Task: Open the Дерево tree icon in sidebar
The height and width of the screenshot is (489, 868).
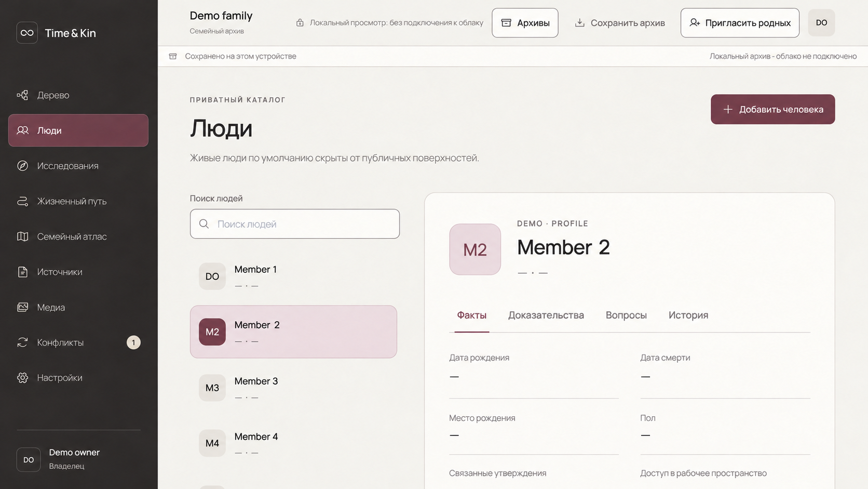Action: [22, 95]
